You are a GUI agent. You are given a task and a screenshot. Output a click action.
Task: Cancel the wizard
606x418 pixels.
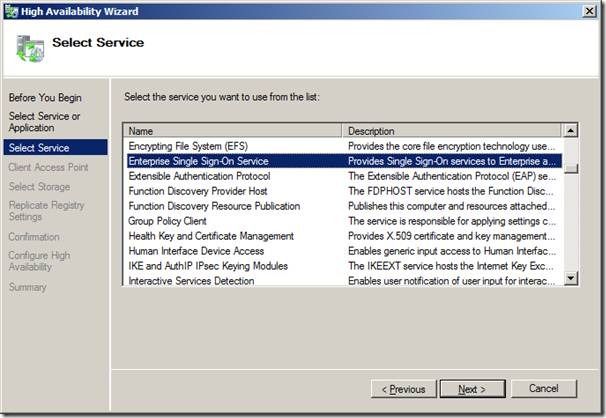click(x=544, y=389)
